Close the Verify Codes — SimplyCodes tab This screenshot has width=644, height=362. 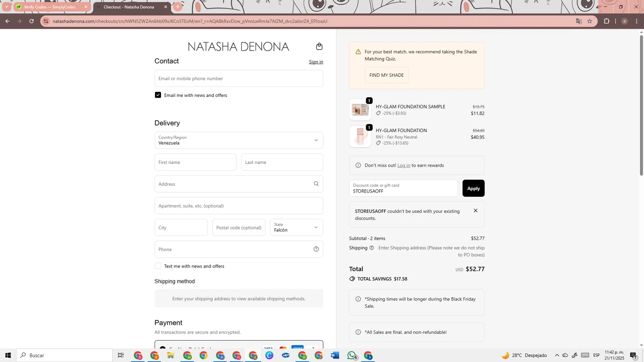pos(85,7)
